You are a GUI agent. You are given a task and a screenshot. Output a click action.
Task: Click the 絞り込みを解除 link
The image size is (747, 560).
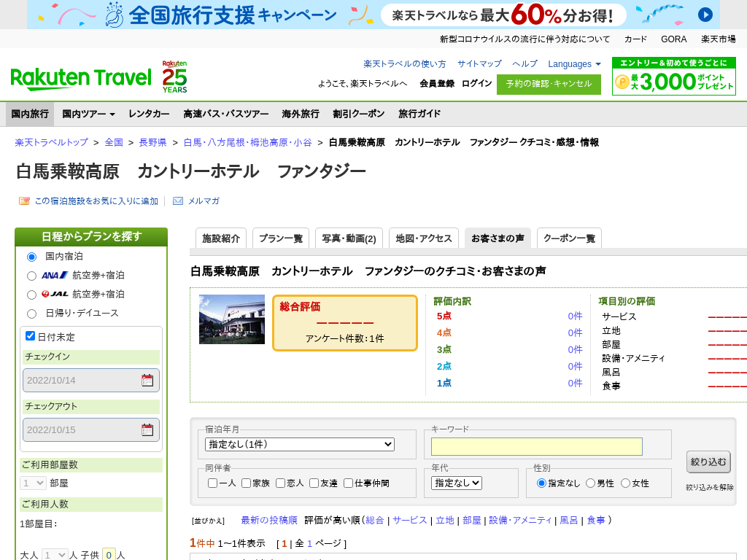tap(709, 487)
